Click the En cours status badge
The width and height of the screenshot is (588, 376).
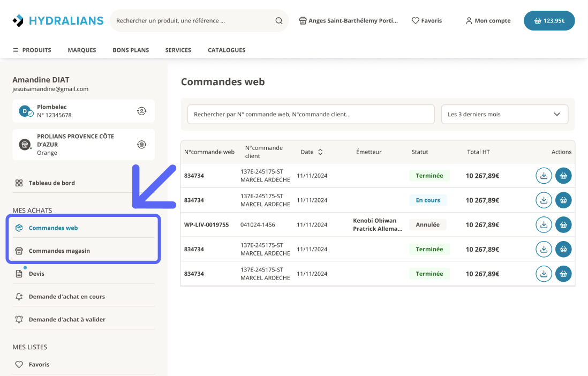[x=427, y=200]
